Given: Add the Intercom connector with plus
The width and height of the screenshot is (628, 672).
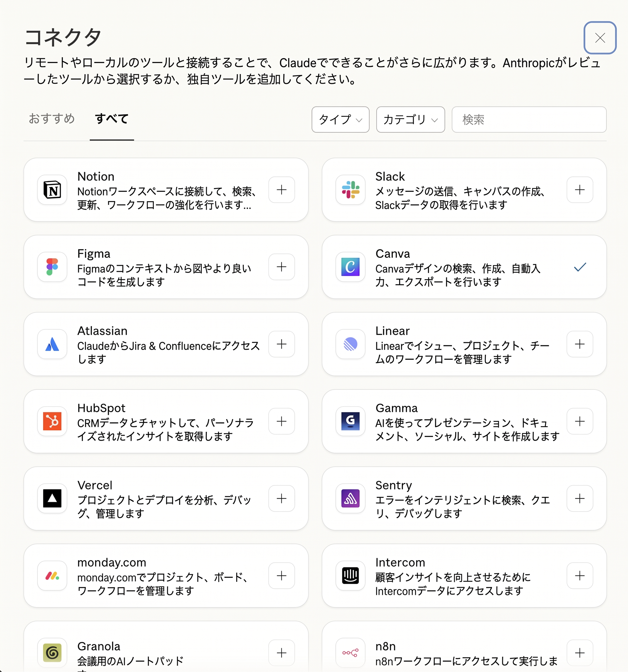Looking at the screenshot, I should click(580, 576).
